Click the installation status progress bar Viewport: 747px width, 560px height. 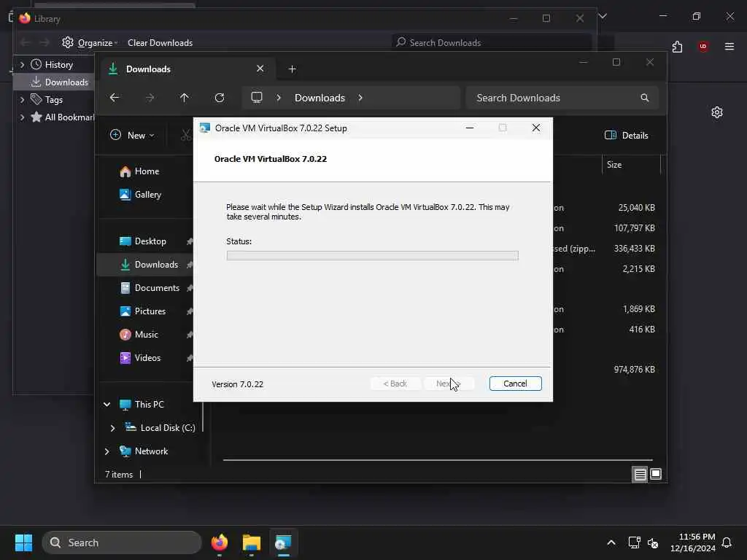[x=372, y=256]
